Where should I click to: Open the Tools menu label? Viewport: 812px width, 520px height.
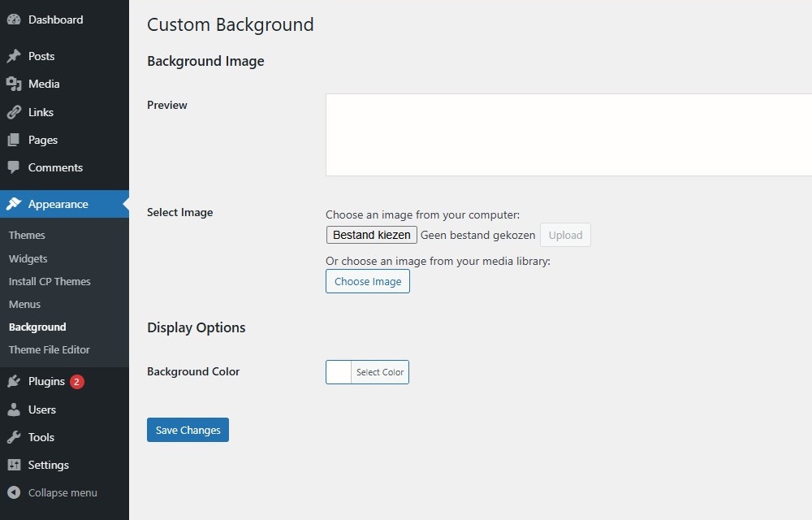point(41,437)
